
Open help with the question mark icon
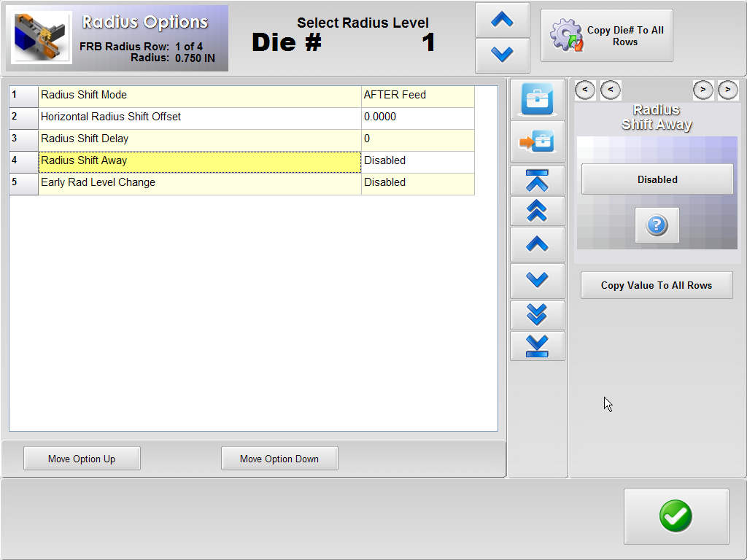tap(657, 225)
